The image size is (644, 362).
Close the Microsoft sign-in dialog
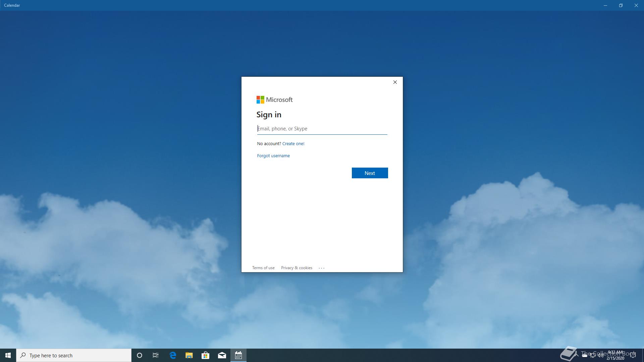coord(395,82)
